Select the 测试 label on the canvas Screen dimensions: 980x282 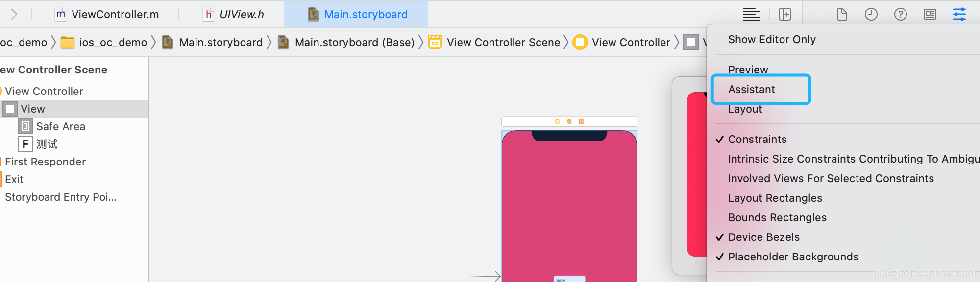[569, 279]
